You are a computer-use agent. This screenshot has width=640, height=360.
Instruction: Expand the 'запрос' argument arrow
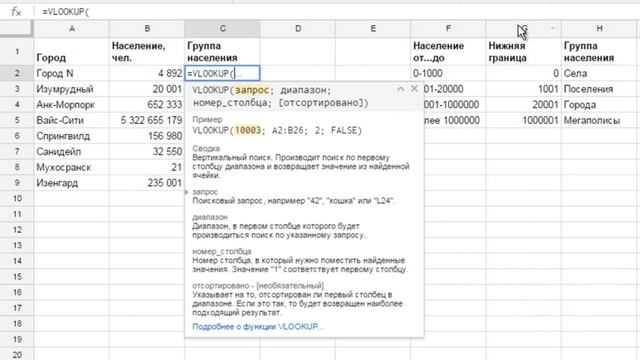pyautogui.click(x=187, y=192)
